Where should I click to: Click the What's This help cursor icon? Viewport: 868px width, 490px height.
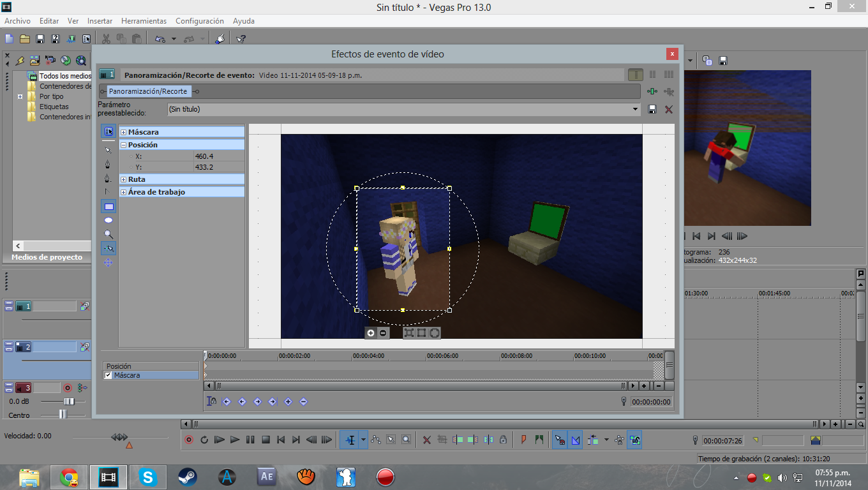pos(241,39)
